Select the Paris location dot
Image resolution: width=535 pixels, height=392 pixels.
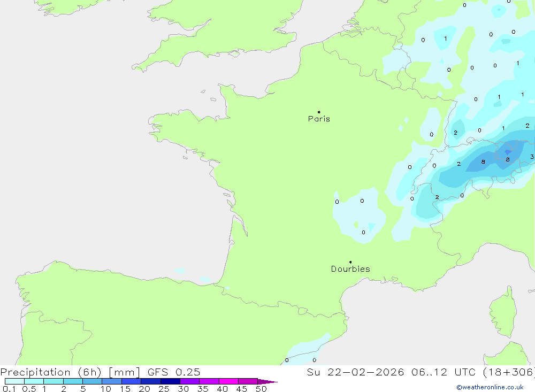pos(319,112)
